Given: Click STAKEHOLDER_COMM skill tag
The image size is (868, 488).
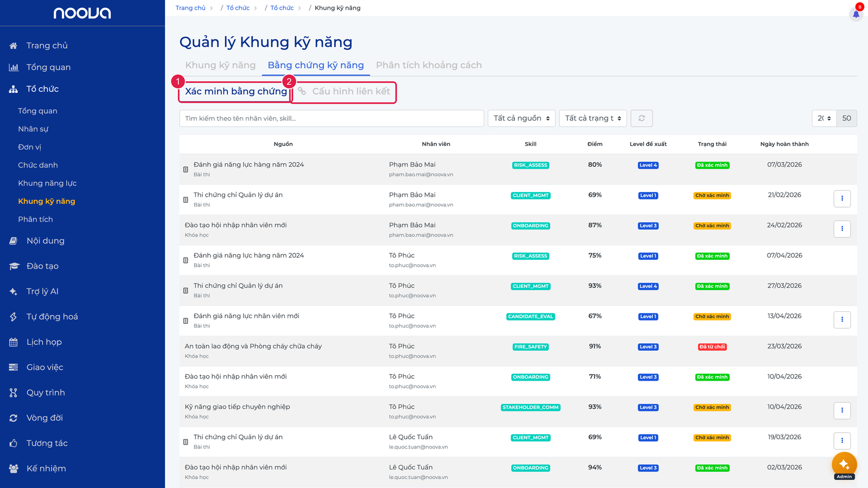Looking at the screenshot, I should click(531, 407).
